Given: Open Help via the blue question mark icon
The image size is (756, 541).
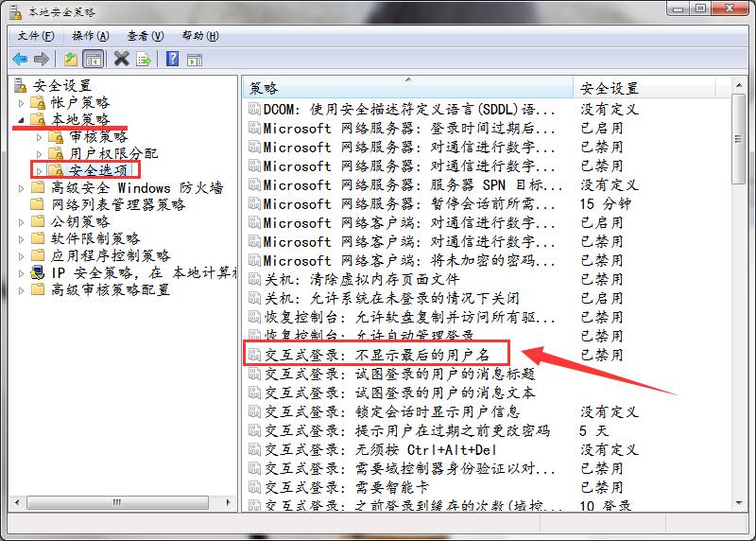Looking at the screenshot, I should tap(173, 59).
